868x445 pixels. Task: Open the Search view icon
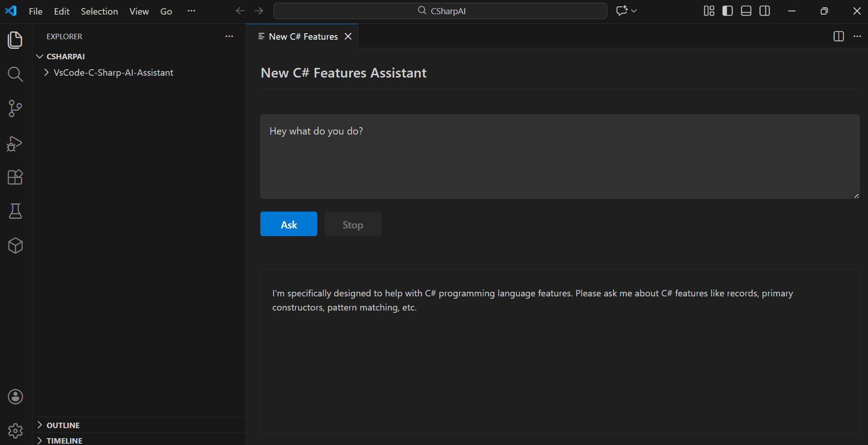pos(15,74)
